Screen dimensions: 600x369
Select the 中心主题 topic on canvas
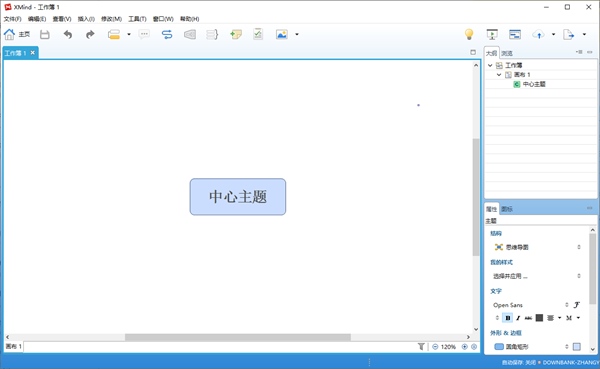[238, 197]
